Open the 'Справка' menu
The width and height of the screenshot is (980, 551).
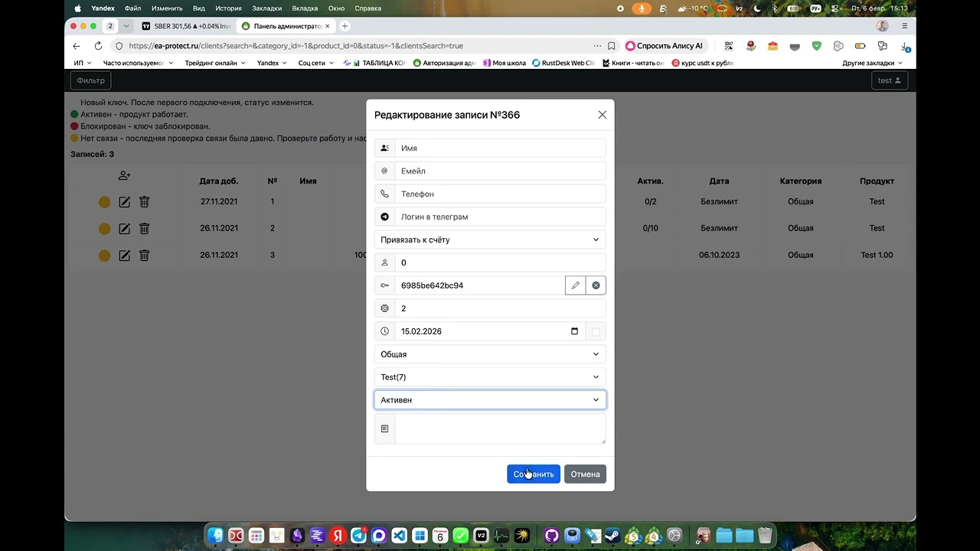pos(368,8)
